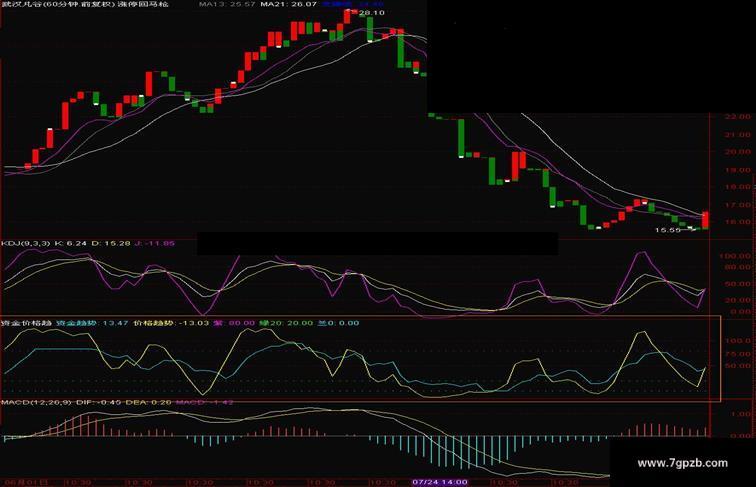Click the 75.00 fund trend axis label
The width and height of the screenshot is (756, 487).
tap(738, 354)
